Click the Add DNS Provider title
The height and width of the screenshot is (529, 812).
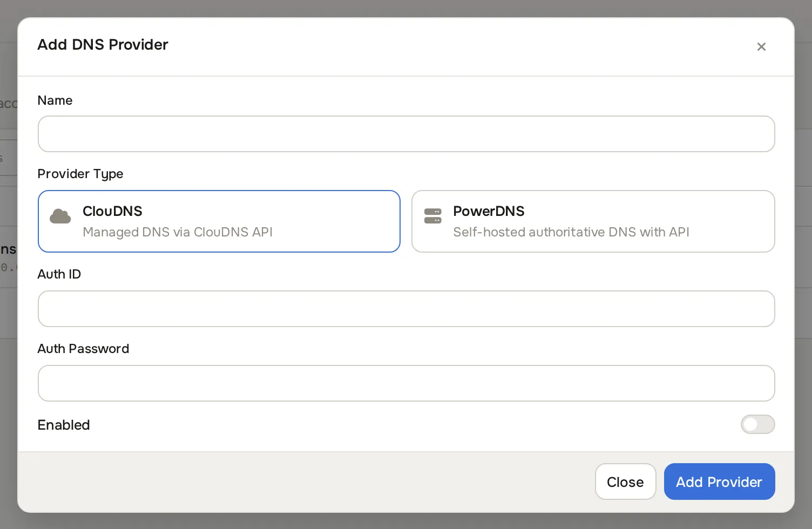pyautogui.click(x=103, y=45)
